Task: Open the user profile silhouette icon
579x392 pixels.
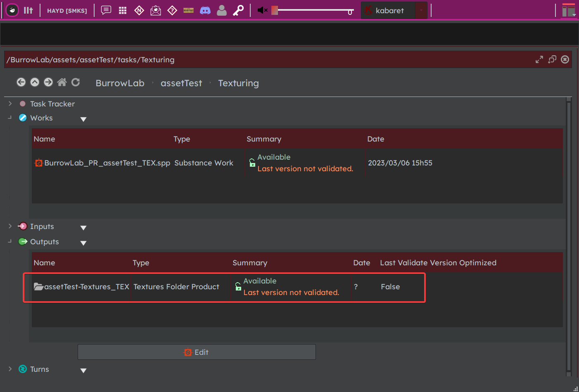Action: click(222, 10)
